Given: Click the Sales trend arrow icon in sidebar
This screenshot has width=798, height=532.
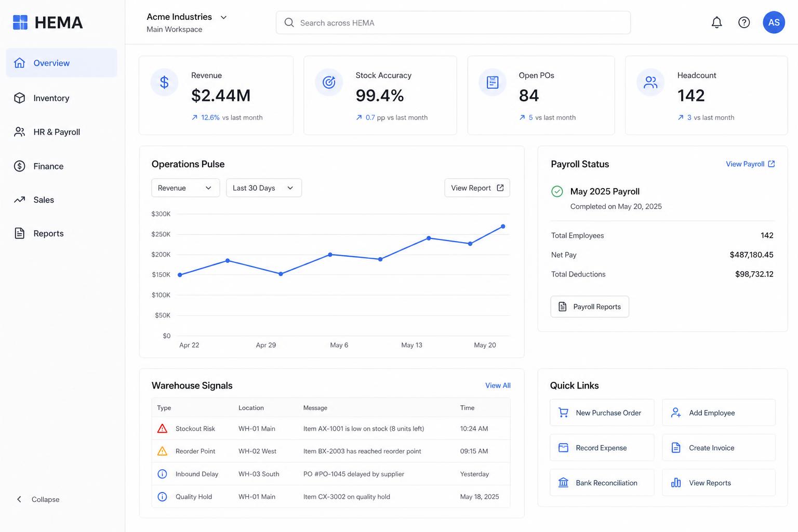Looking at the screenshot, I should pos(19,199).
